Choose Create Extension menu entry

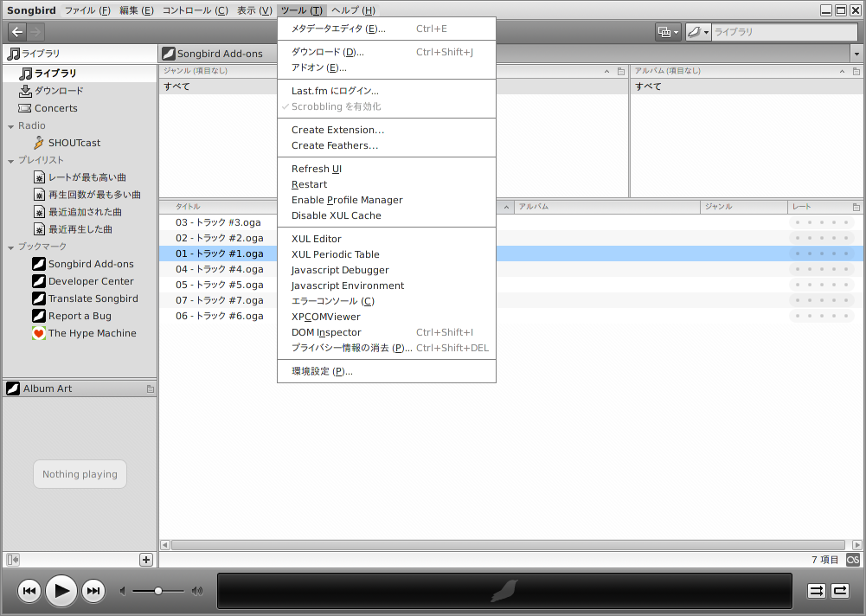point(387,130)
